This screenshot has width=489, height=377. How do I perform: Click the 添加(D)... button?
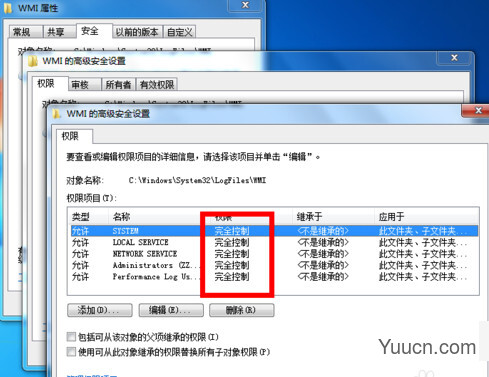click(x=100, y=310)
